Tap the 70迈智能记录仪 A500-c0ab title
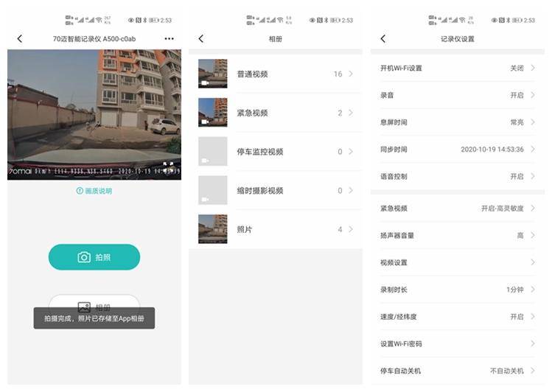Image resolution: width=552 pixels, height=392 pixels. coord(94,39)
